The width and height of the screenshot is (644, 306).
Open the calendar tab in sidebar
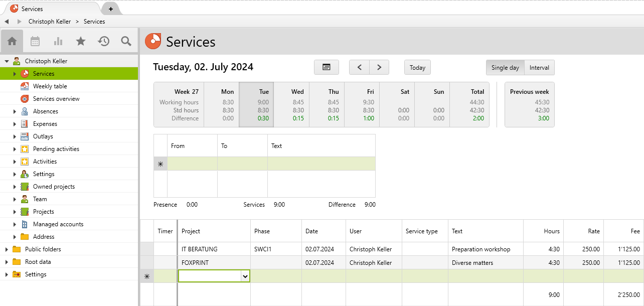tap(35, 41)
